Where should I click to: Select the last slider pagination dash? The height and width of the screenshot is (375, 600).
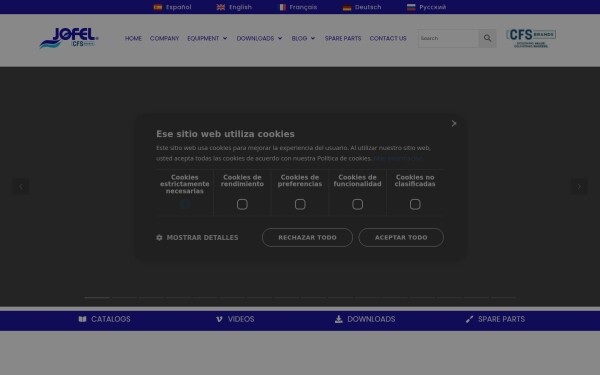tap(503, 297)
